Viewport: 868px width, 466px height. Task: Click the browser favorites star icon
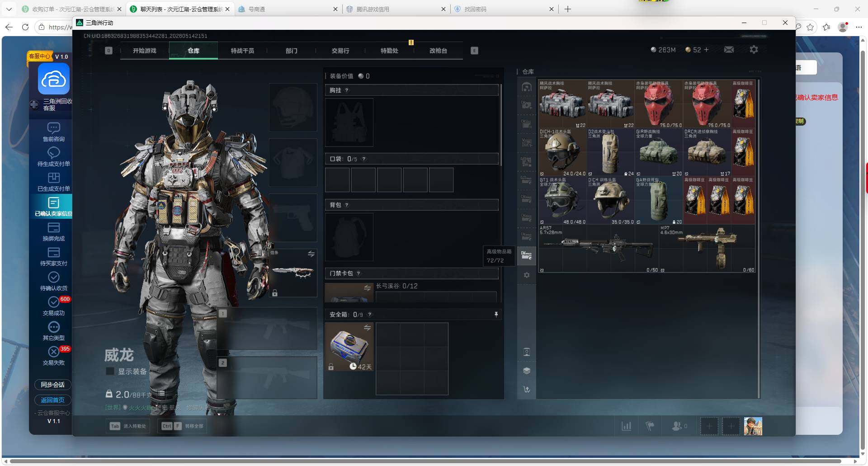tap(810, 27)
